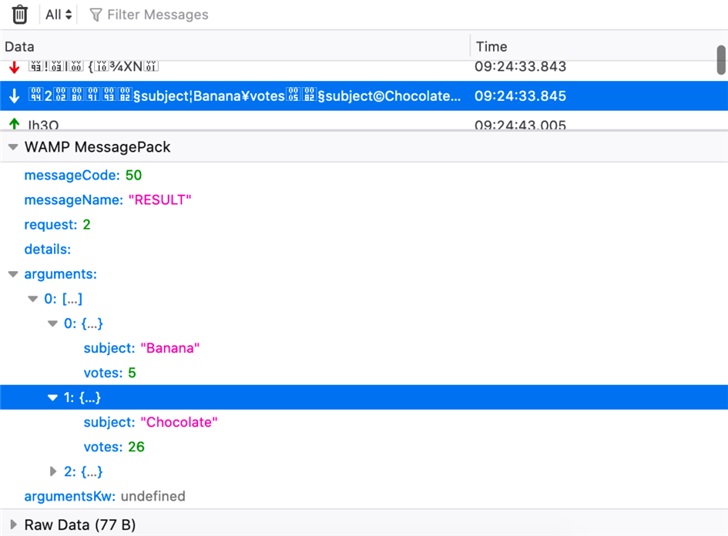Select the subject "Banana" row
This screenshot has height=536, width=728.
coord(142,349)
